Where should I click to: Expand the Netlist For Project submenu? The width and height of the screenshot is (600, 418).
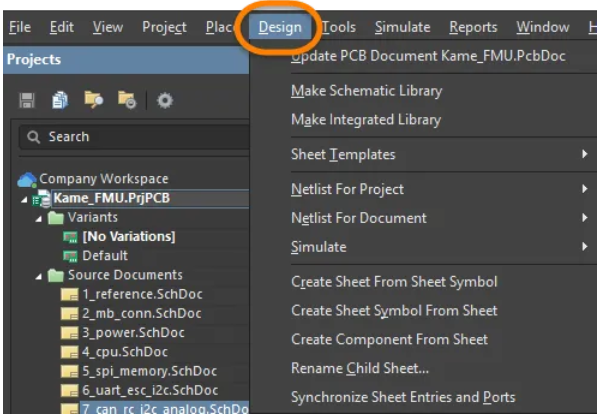(584, 189)
